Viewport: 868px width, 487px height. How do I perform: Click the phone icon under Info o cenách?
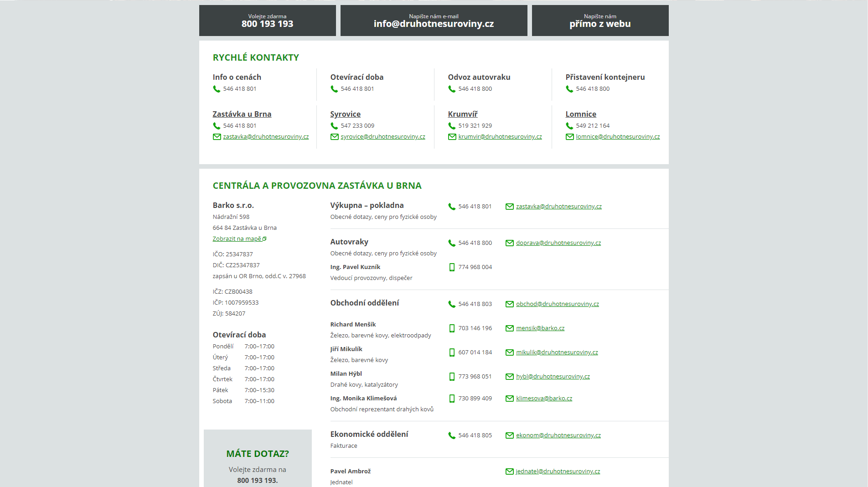coord(217,89)
